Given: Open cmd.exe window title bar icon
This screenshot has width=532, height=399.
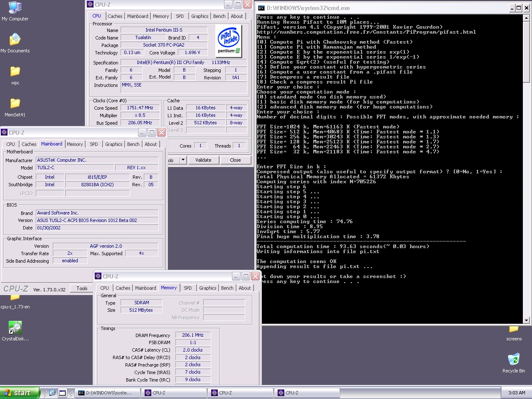Looking at the screenshot, I should tap(261, 8).
